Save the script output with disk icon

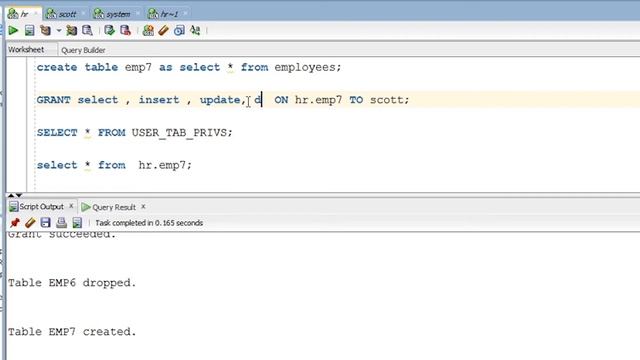pos(45,222)
